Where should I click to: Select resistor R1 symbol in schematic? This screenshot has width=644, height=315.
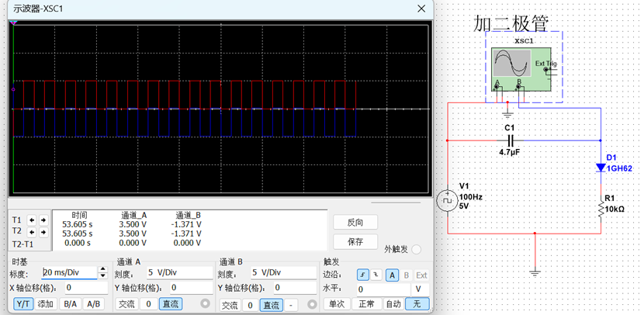click(601, 209)
